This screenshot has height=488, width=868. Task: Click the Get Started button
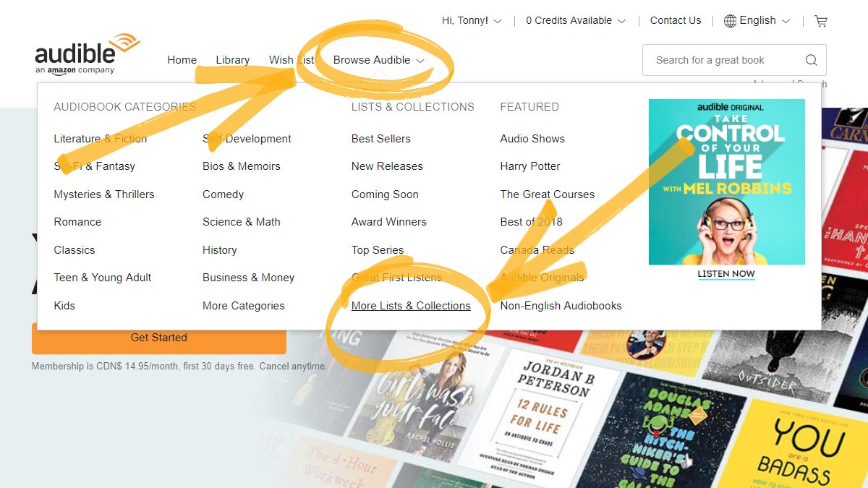pyautogui.click(x=158, y=338)
